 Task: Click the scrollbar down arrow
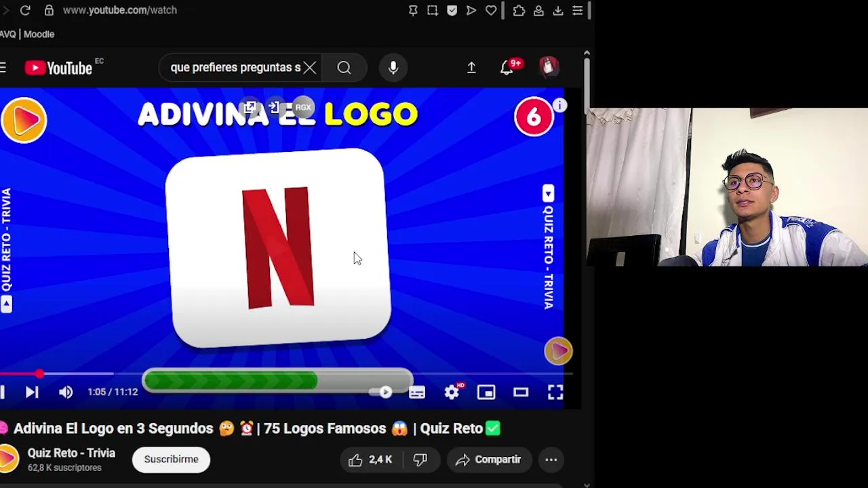coord(587,485)
